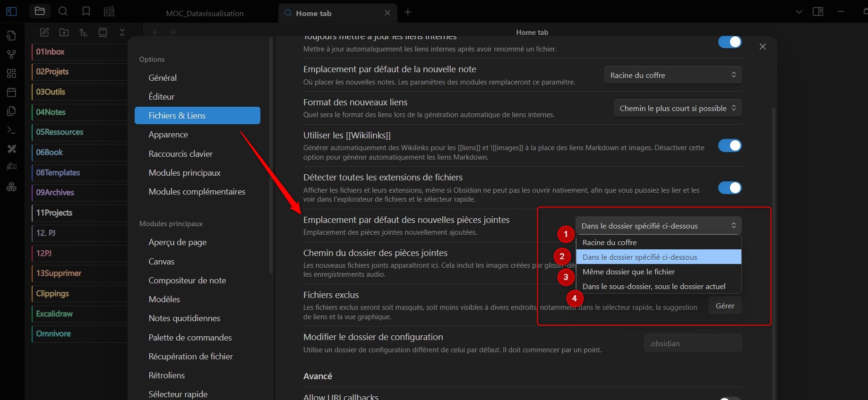The image size is (868, 400).
Task: Navigate back arrow icon
Action: tap(156, 32)
